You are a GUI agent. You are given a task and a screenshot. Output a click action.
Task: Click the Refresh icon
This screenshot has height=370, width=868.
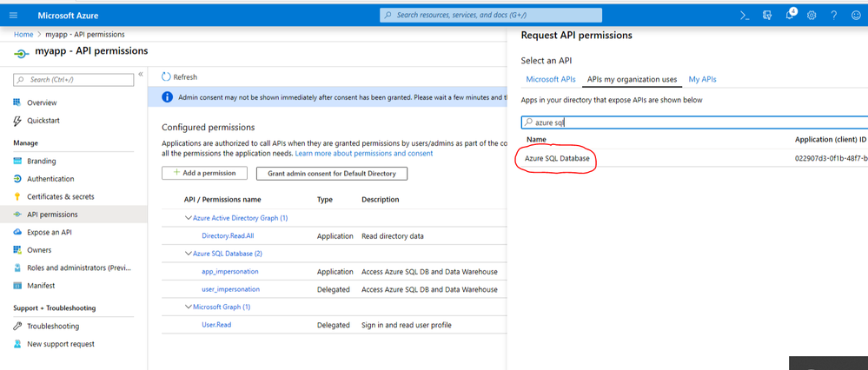[x=166, y=77]
